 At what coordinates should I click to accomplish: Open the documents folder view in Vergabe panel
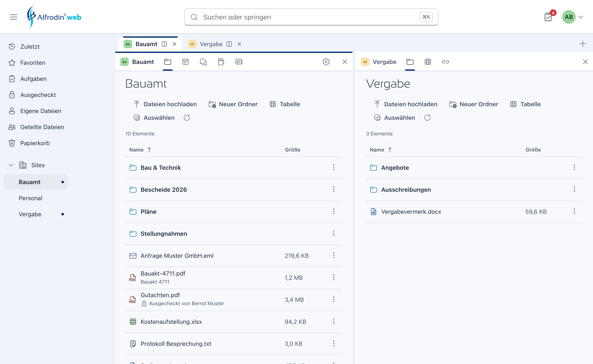[410, 62]
